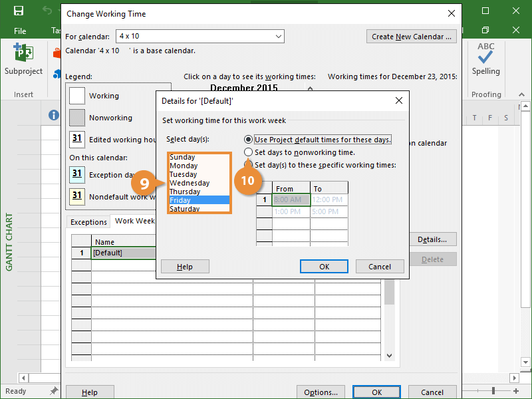Open the File menu

pos(20,31)
